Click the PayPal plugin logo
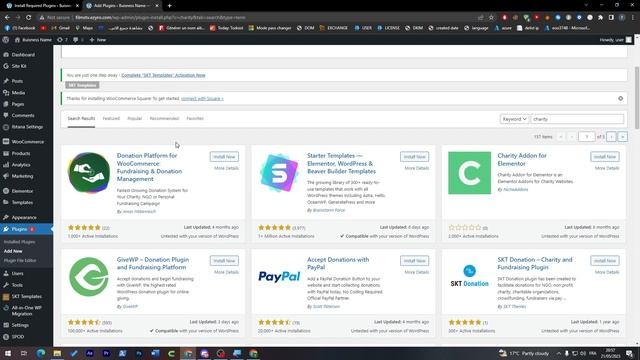The height and width of the screenshot is (360, 640). click(x=279, y=277)
